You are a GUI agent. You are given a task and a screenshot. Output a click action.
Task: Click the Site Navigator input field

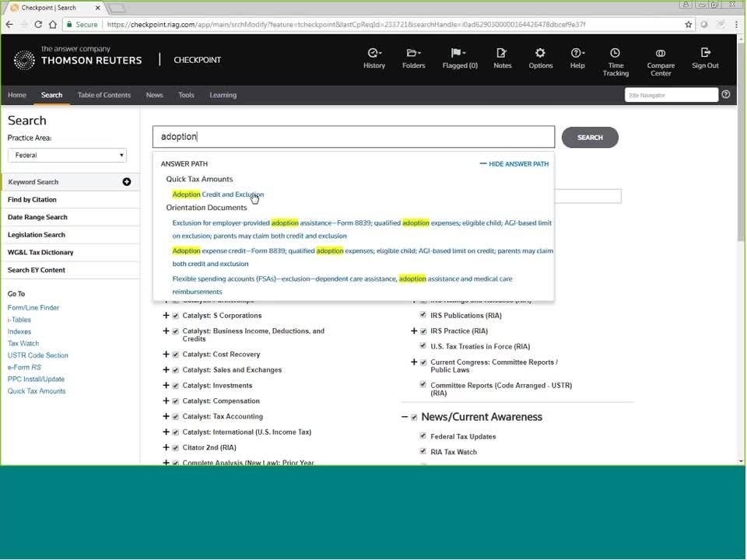pos(671,95)
